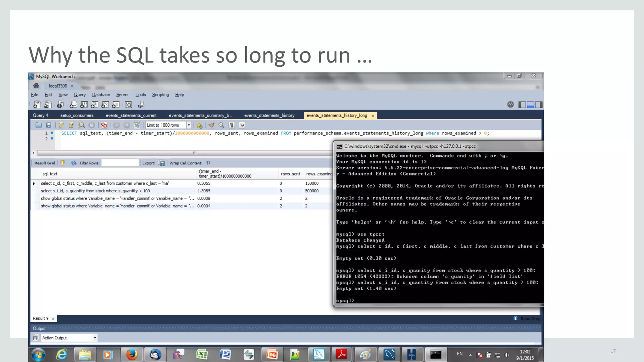Screen dimensions: 644x362
Task: Toggle left sidebar panel visibility
Action: pos(522,105)
